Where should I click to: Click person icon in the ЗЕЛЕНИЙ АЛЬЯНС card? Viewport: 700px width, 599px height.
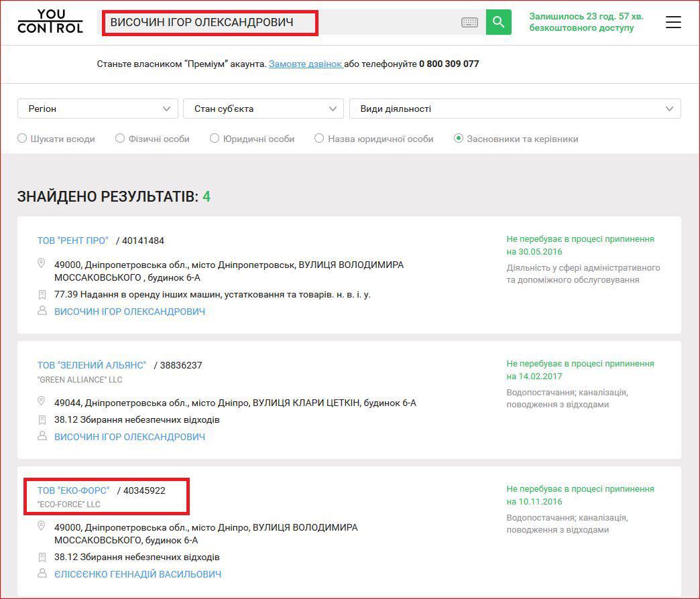point(42,436)
